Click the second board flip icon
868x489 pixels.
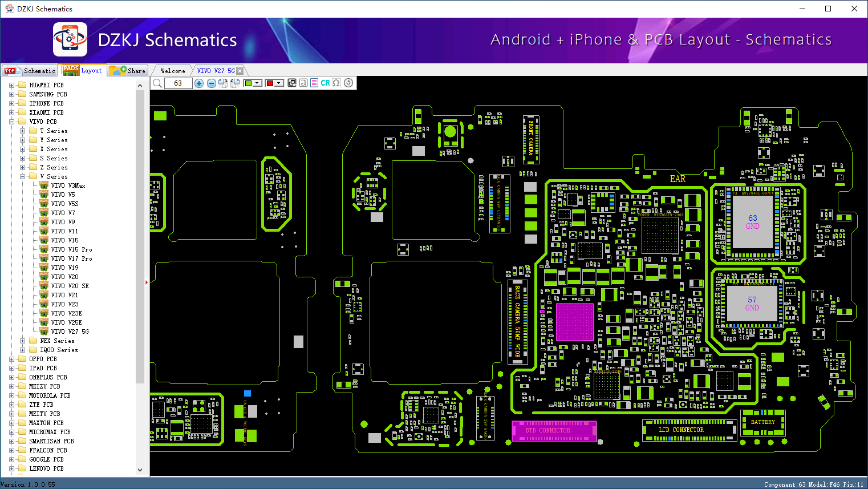[x=235, y=83]
